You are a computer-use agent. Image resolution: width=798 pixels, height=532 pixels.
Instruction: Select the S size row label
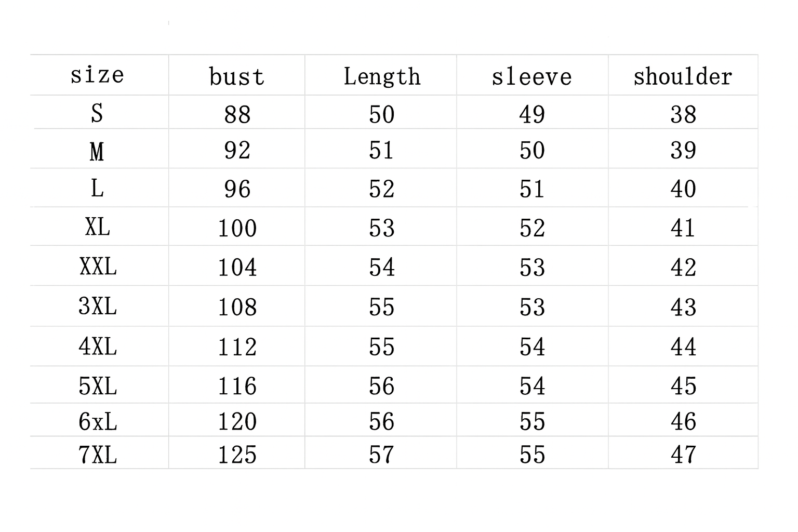tap(97, 113)
